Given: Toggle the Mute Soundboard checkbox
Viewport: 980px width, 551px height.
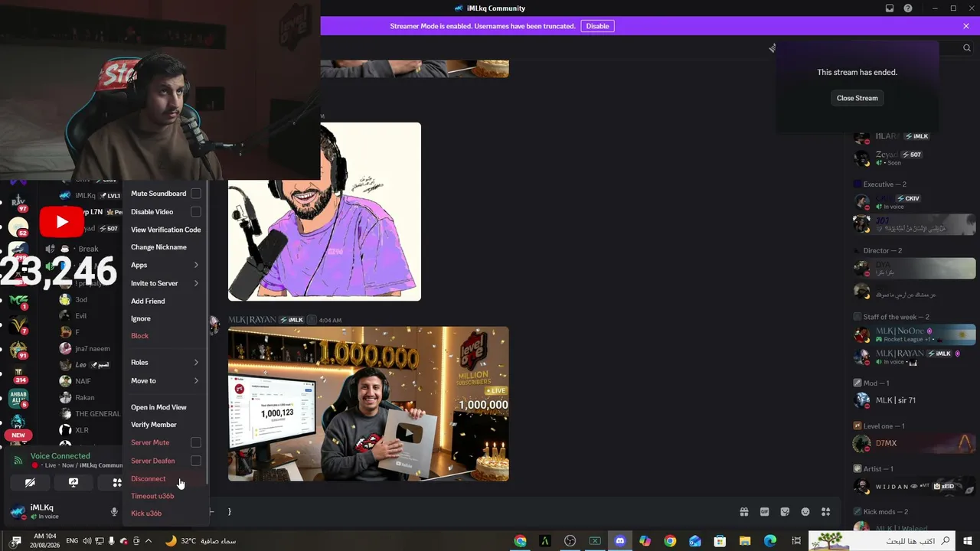Looking at the screenshot, I should [x=196, y=194].
